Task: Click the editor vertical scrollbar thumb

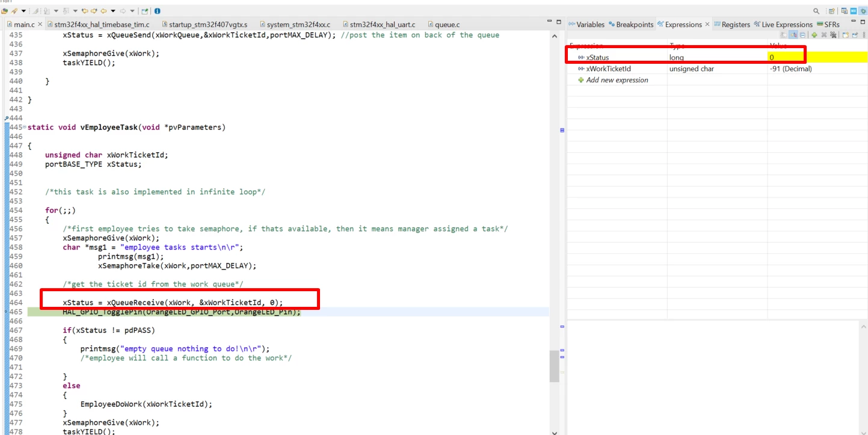Action: tap(554, 366)
